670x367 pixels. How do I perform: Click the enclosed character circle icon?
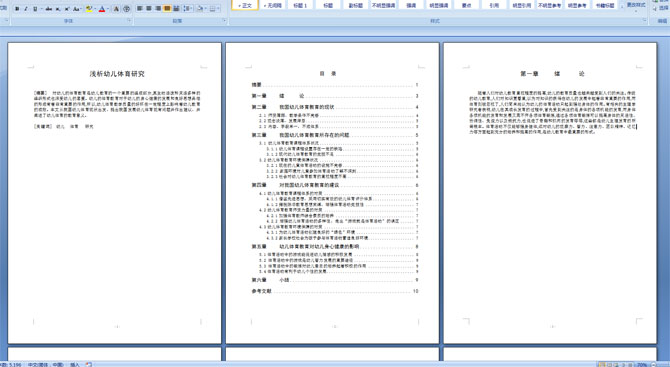tap(126, 9)
